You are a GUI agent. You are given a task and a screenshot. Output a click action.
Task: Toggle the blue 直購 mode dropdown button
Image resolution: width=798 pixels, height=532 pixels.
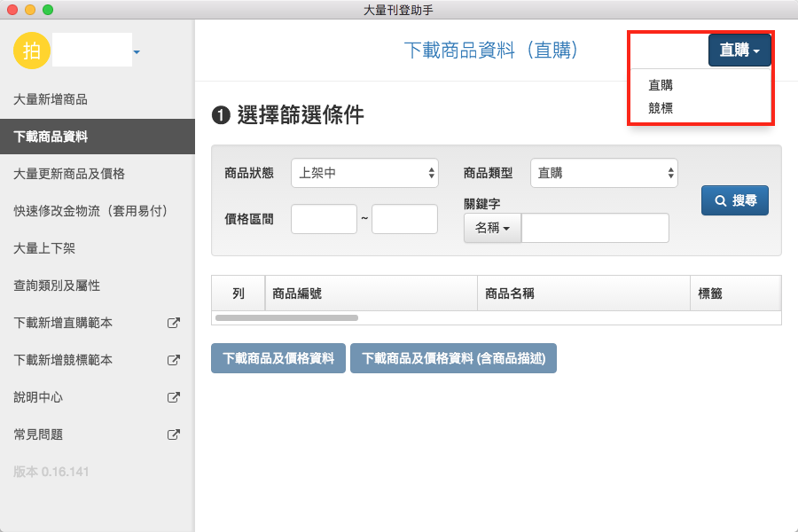pyautogui.click(x=739, y=51)
